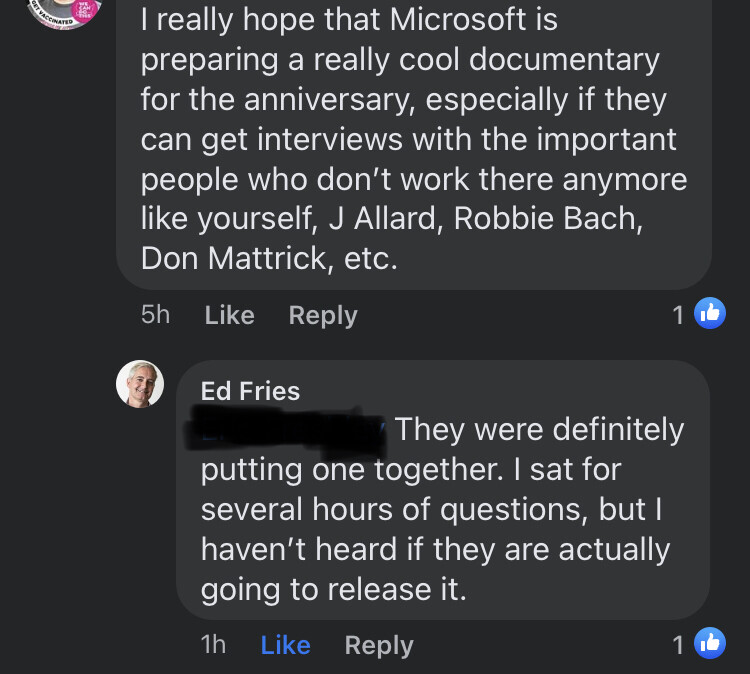Screen dimensions: 750x674
Task: Like the Microsoft documentary comment
Action: (x=229, y=315)
